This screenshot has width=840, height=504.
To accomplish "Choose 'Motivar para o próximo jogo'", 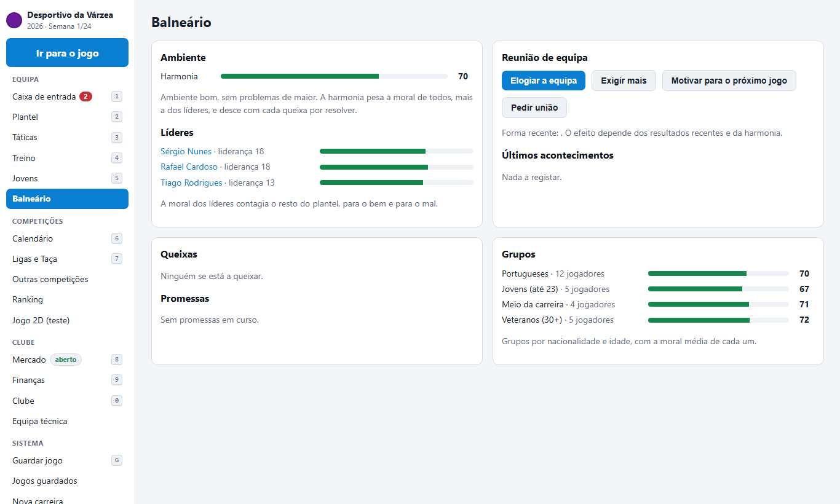I will (729, 81).
